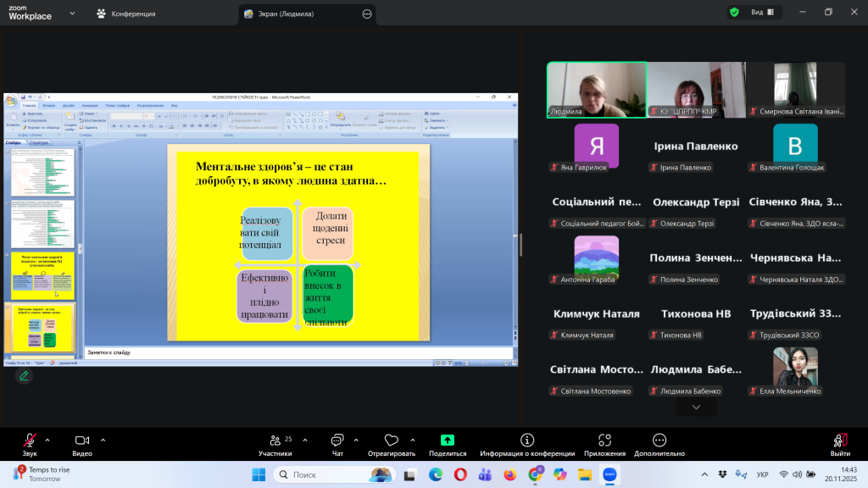Screen dimensions: 868x488
Task: Open the Участники participants panel
Action: pos(275,441)
